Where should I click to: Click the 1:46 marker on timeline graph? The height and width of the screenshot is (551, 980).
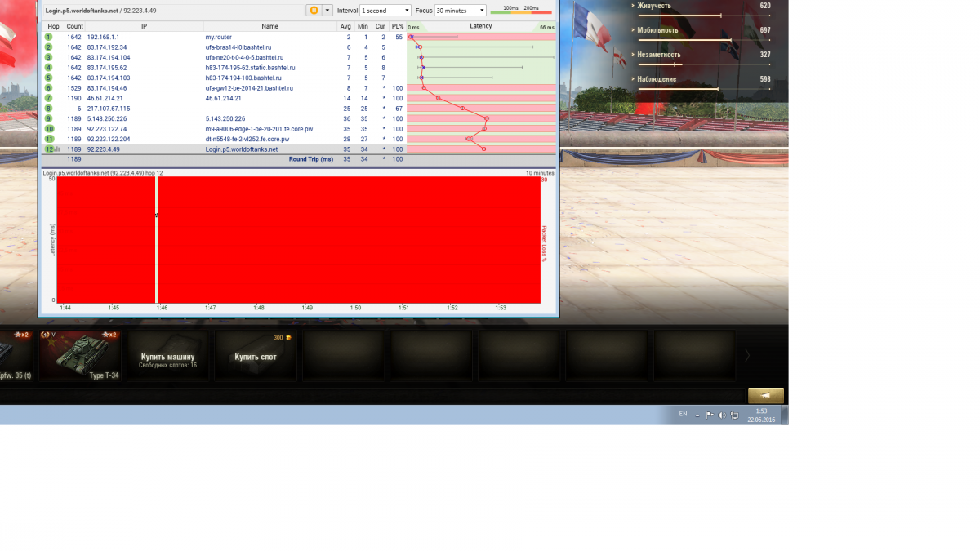[162, 308]
